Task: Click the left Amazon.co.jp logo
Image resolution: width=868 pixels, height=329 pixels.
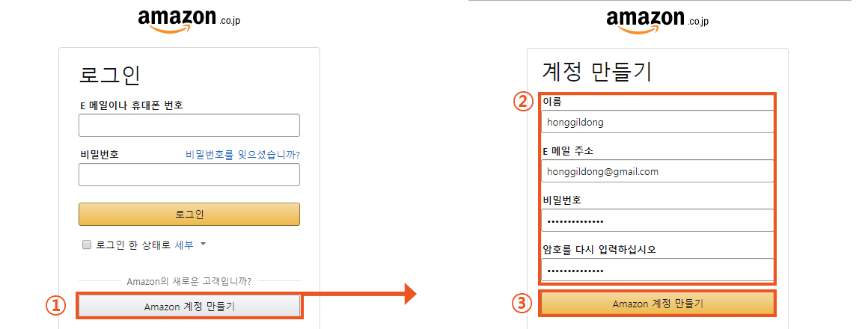Action: (189, 20)
